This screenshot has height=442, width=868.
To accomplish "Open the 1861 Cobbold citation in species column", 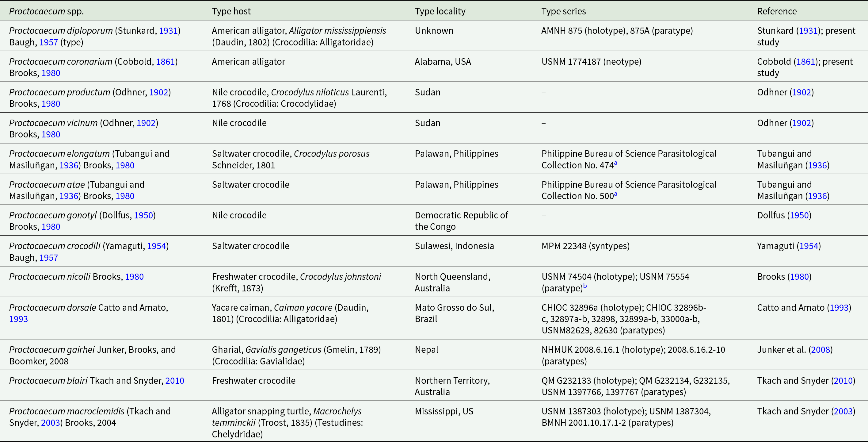I will pos(166,62).
